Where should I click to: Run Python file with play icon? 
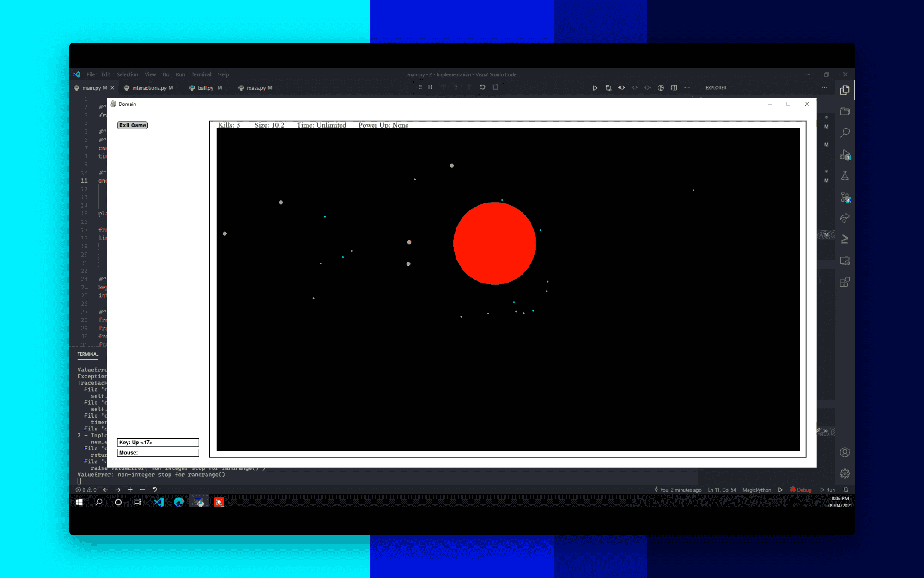point(595,88)
